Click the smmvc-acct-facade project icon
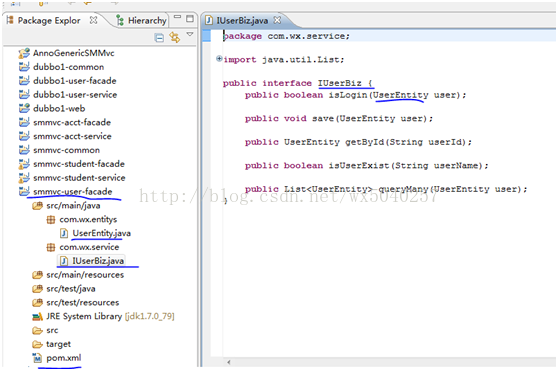This screenshot has width=558, height=371. (x=24, y=122)
